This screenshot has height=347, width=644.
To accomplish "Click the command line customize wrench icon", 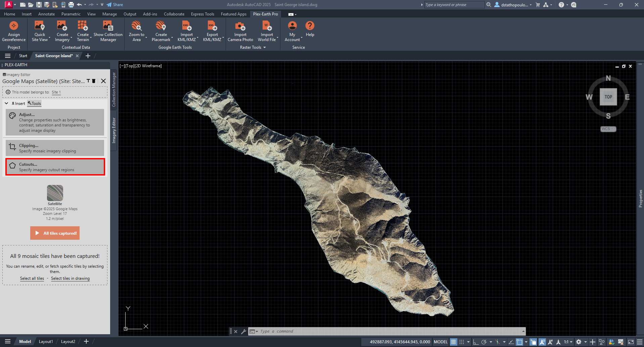I will pos(243,332).
